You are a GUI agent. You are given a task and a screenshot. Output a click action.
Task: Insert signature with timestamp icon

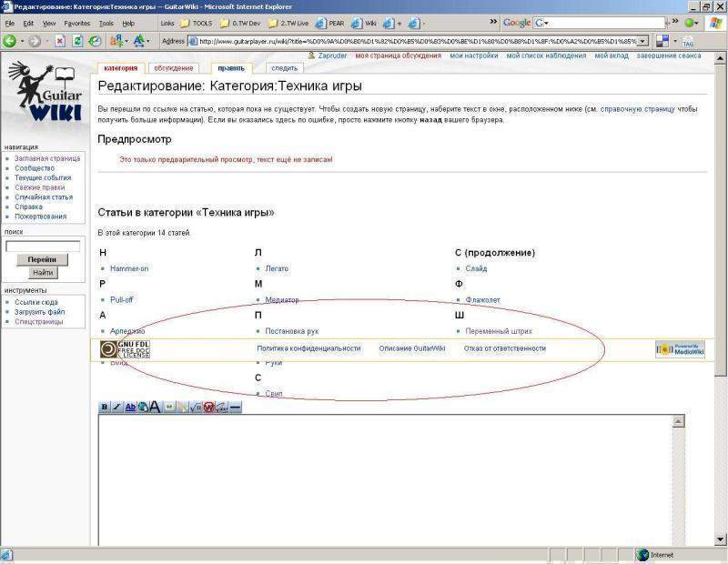pos(222,408)
